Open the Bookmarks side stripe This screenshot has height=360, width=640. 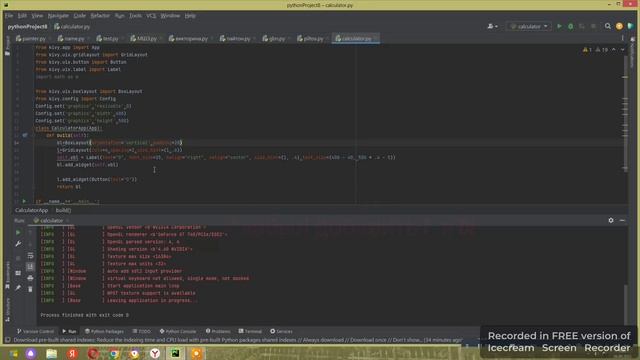coord(7,276)
